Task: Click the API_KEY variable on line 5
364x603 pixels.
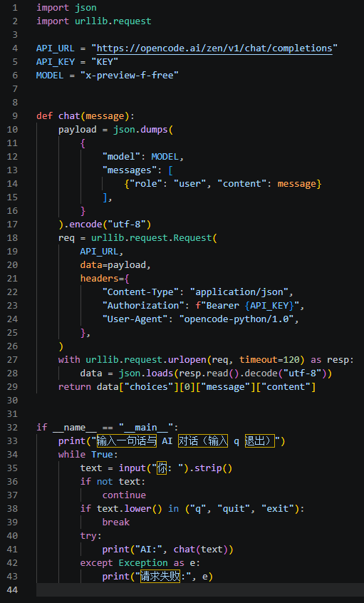Action: pos(56,62)
